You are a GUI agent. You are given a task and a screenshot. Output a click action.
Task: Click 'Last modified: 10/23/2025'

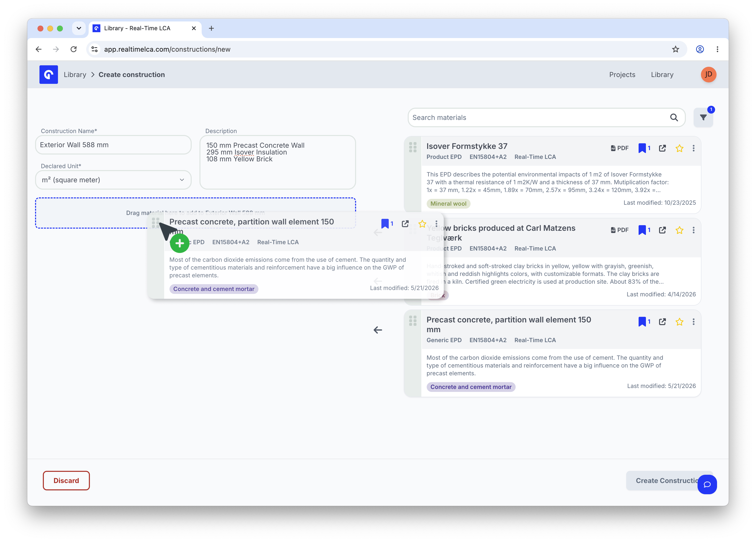point(660,203)
